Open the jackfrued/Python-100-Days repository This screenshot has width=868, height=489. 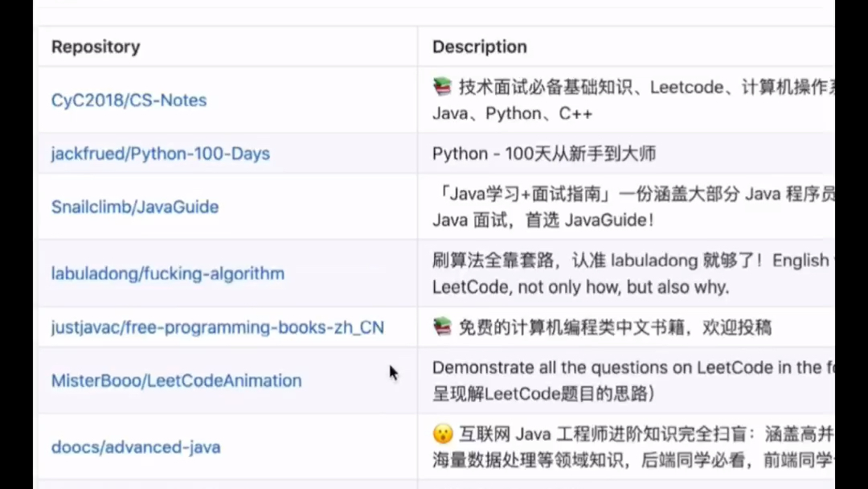click(x=160, y=154)
